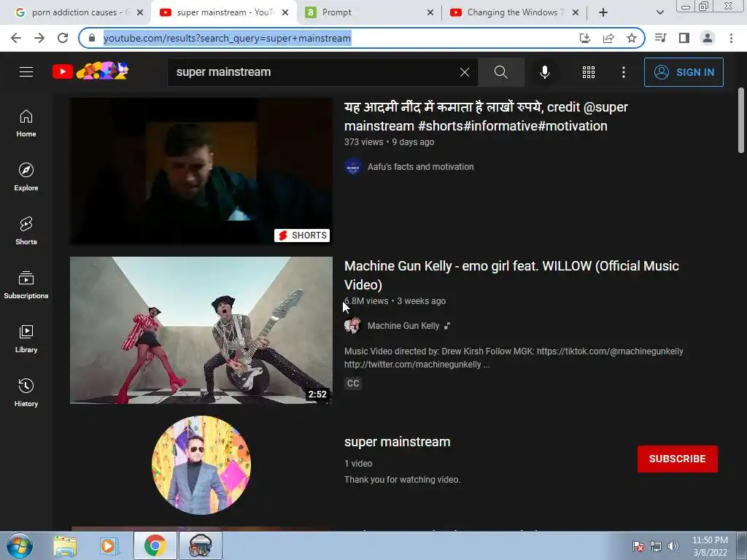This screenshot has height=560, width=747.
Task: Open the YouTube apps grid icon
Action: [589, 72]
